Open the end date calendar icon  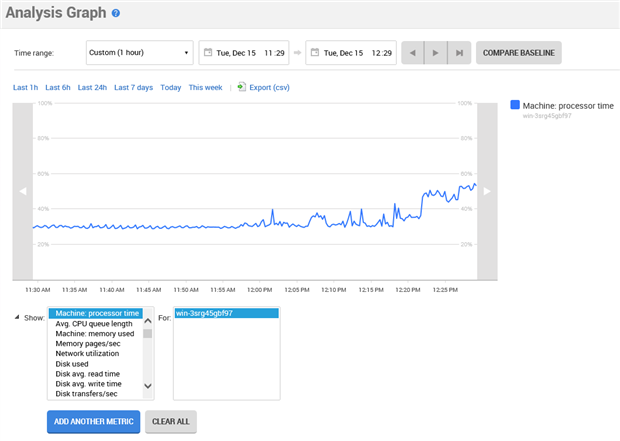(314, 52)
